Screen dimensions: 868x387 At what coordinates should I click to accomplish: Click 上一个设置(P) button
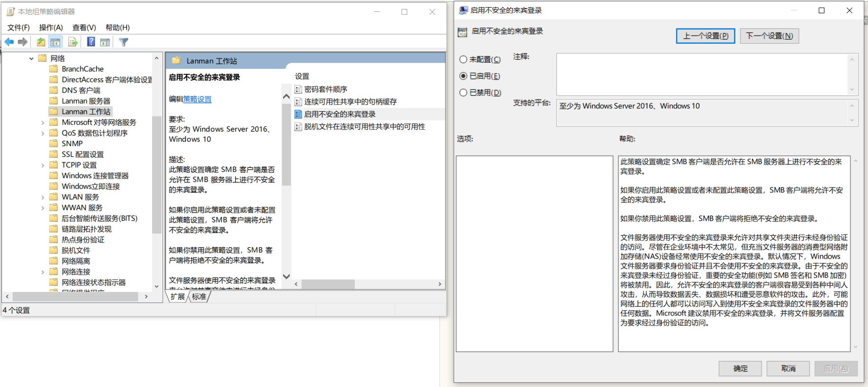tap(706, 36)
